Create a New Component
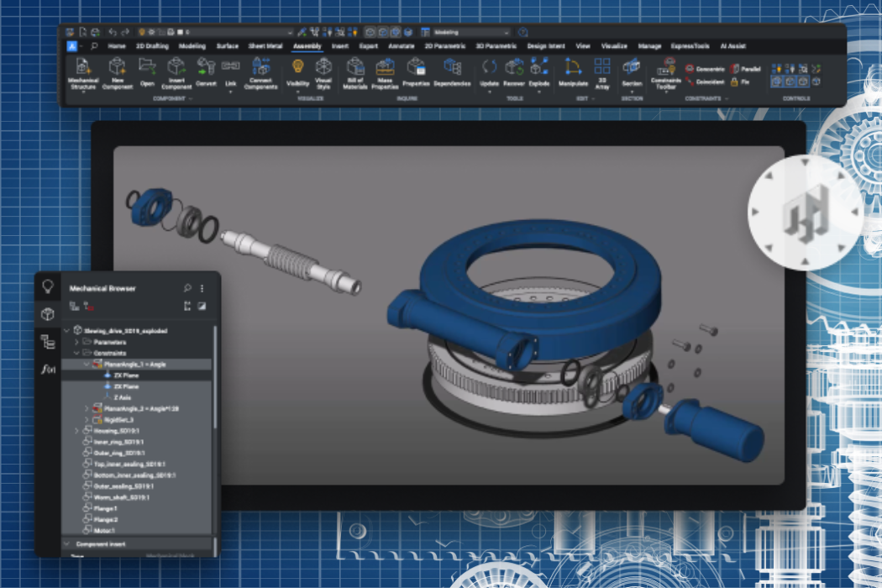Image resolution: width=882 pixels, height=588 pixels. [x=117, y=73]
